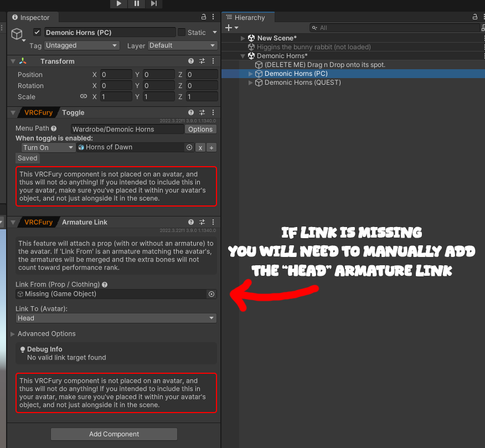Open object picker for Horns of Dawn
The width and height of the screenshot is (485, 448).
click(x=189, y=148)
